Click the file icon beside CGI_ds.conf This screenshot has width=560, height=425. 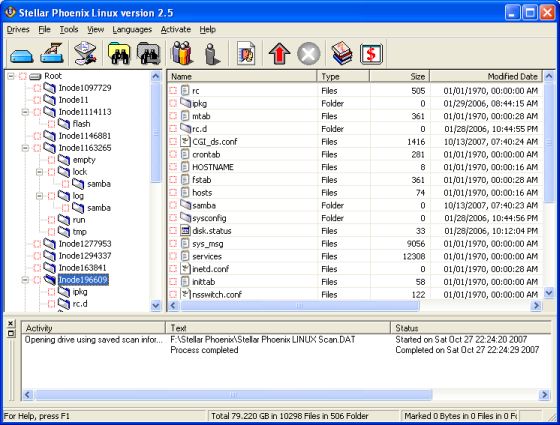(185, 141)
